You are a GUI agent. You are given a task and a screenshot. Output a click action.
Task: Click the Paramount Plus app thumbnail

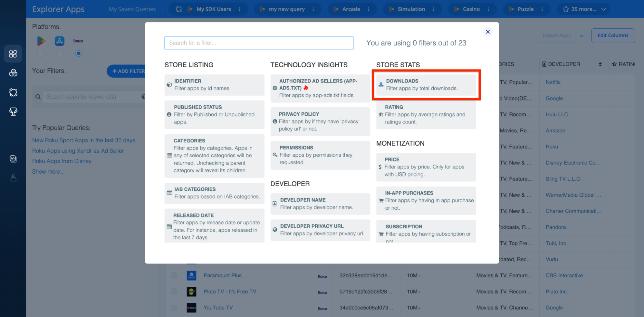point(191,275)
